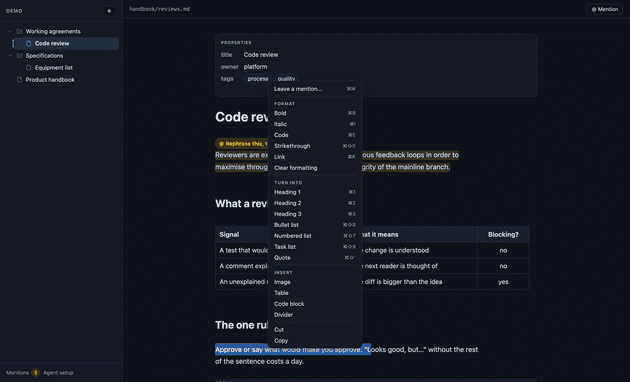Click the handbook/reviews.md file path
The width and height of the screenshot is (630, 382).
coord(160,9)
